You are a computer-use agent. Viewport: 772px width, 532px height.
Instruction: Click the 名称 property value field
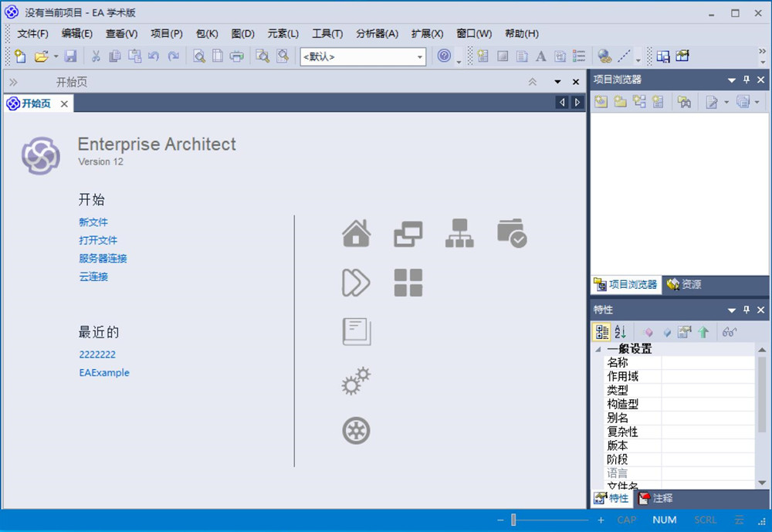707,363
